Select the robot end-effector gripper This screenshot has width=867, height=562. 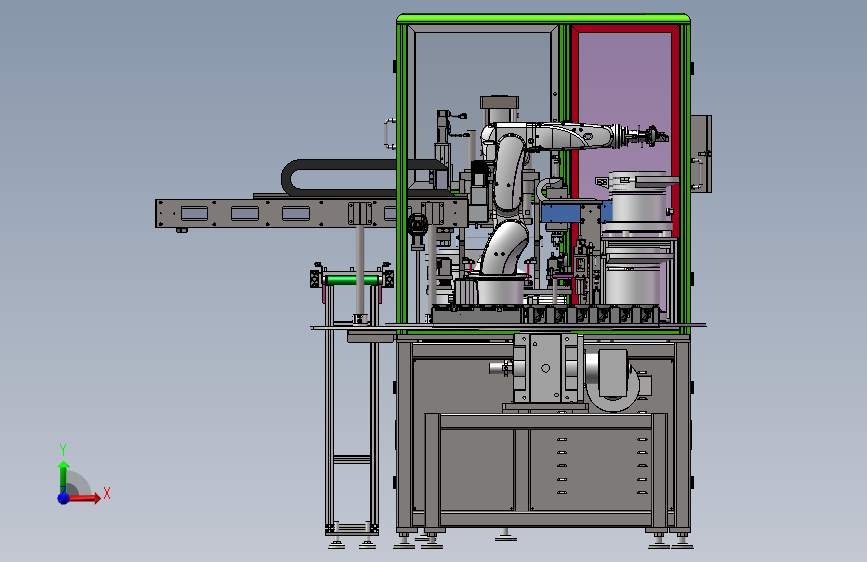[648, 136]
